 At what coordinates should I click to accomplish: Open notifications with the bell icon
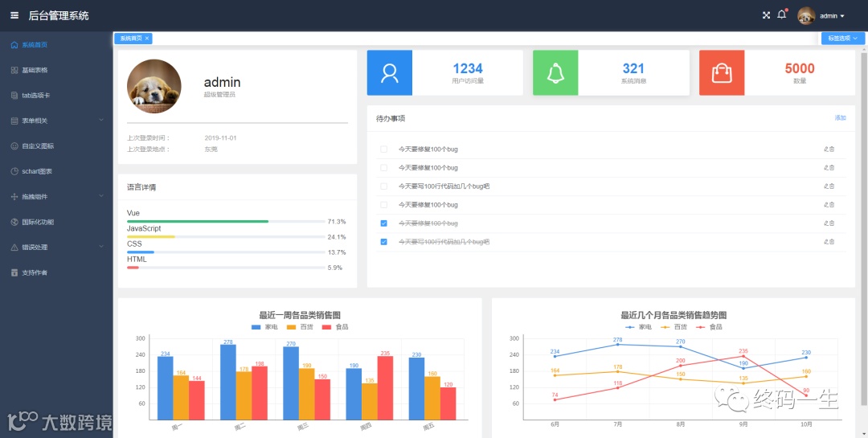[x=782, y=15]
